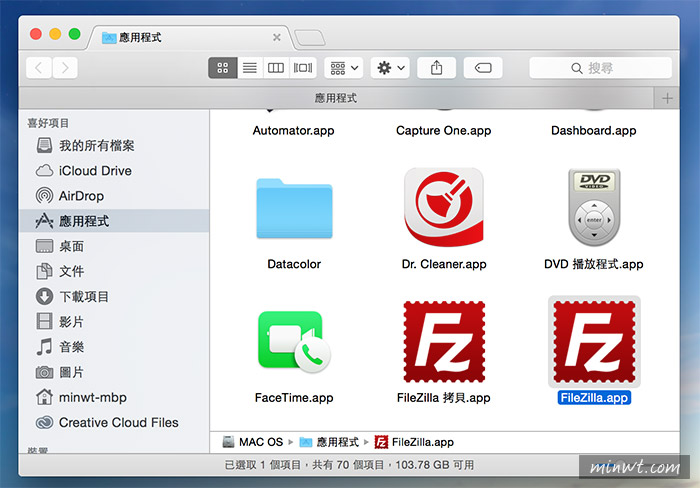Click the FaceTime.app label
Image resolution: width=700 pixels, height=488 pixels.
pyautogui.click(x=294, y=397)
